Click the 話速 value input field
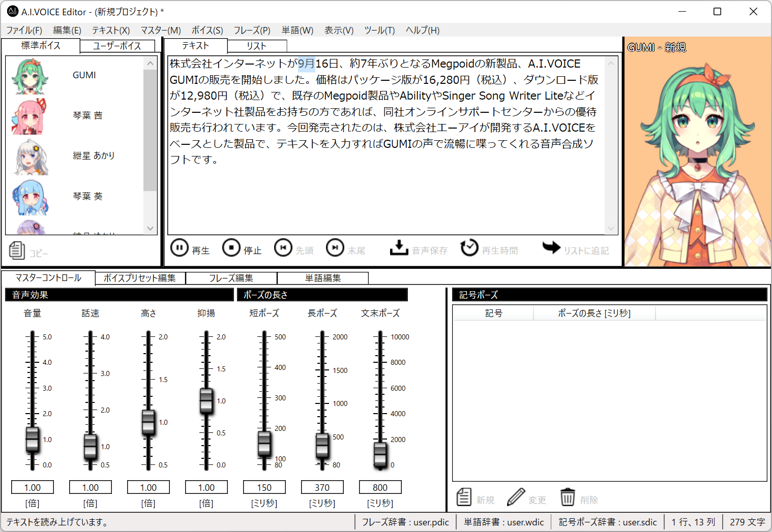 click(91, 487)
